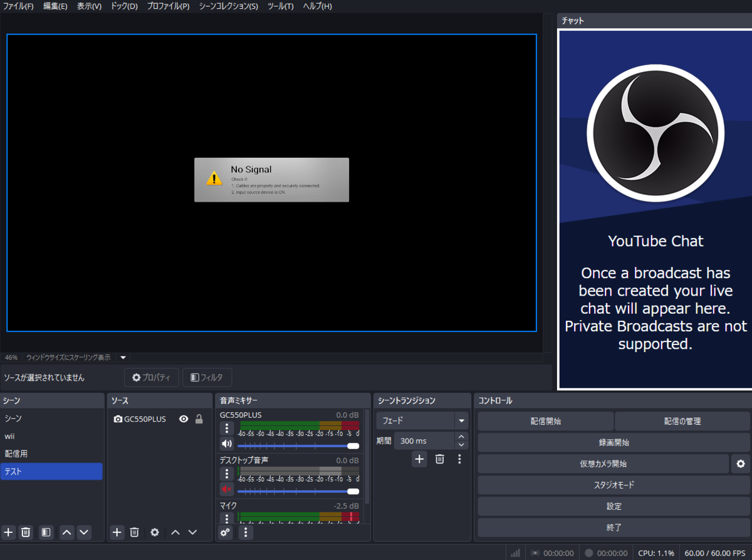
Task: Start recording with 録画開始
Action: tap(614, 442)
